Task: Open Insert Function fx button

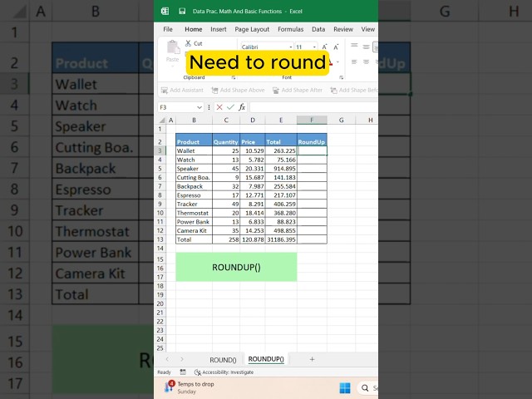Action: point(242,107)
